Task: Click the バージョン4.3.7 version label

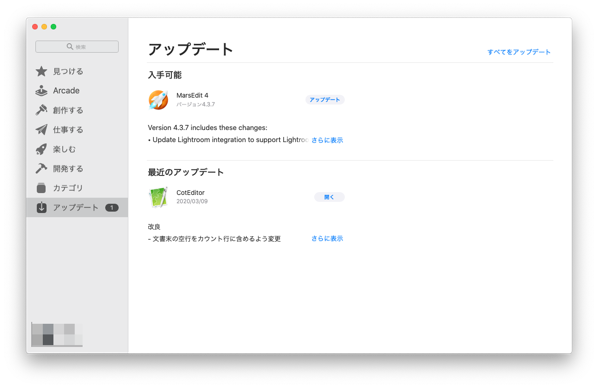Action: (x=196, y=104)
